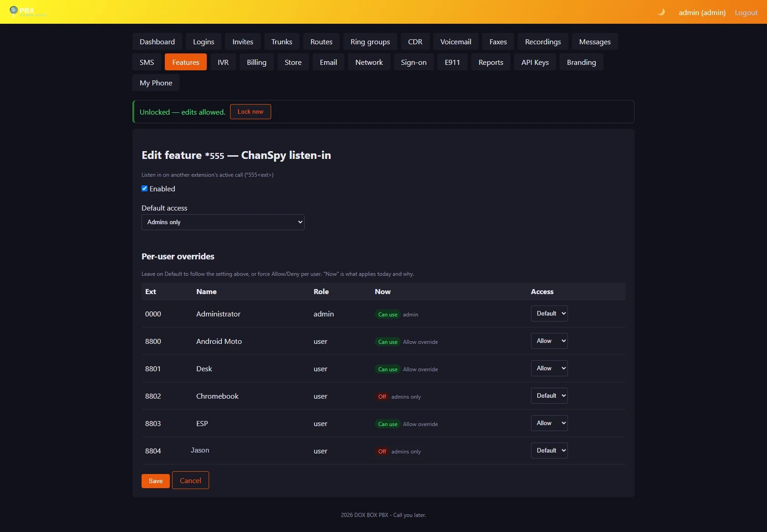Viewport: 767px width, 532px height.
Task: Open the Ring groups tab
Action: 370,42
